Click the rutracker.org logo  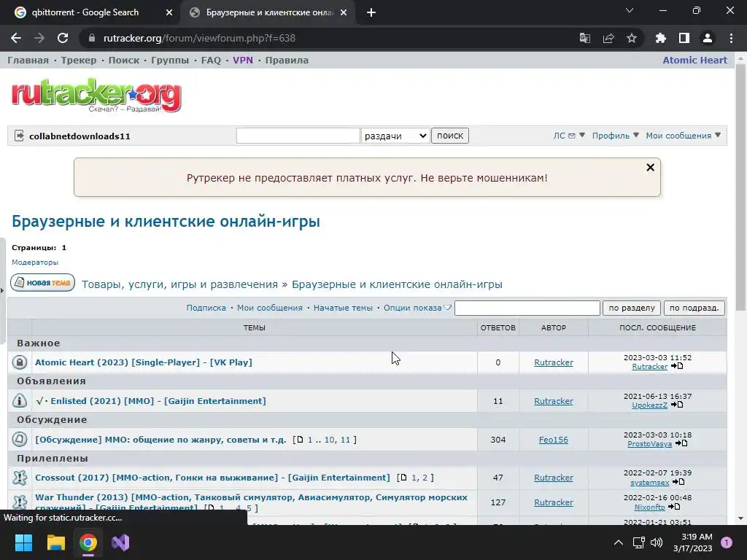96,96
